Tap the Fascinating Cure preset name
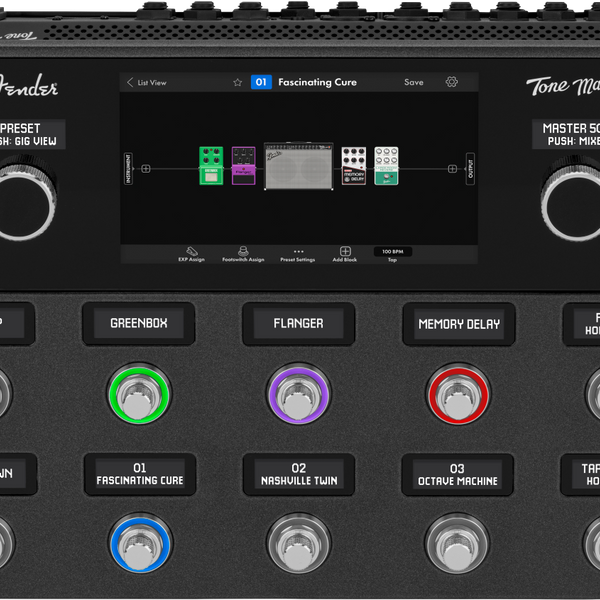 pyautogui.click(x=318, y=82)
